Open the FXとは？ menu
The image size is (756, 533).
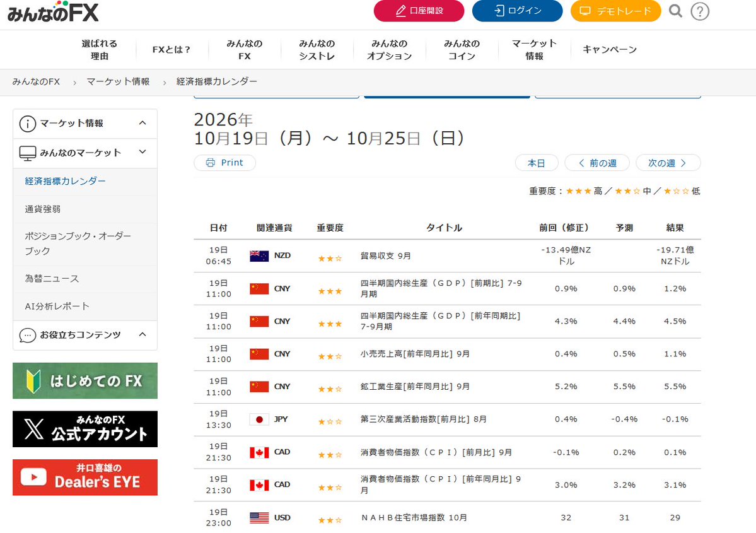(x=172, y=50)
